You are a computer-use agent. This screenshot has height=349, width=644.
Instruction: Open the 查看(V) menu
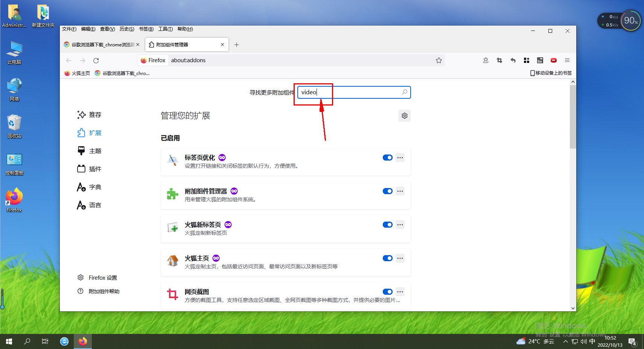click(107, 29)
